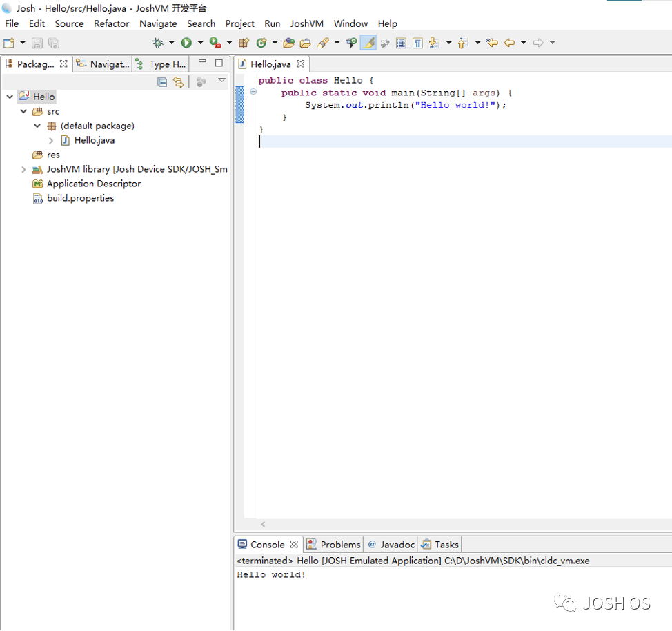
Task: Open the New wizard dropdown arrow
Action: (x=23, y=43)
